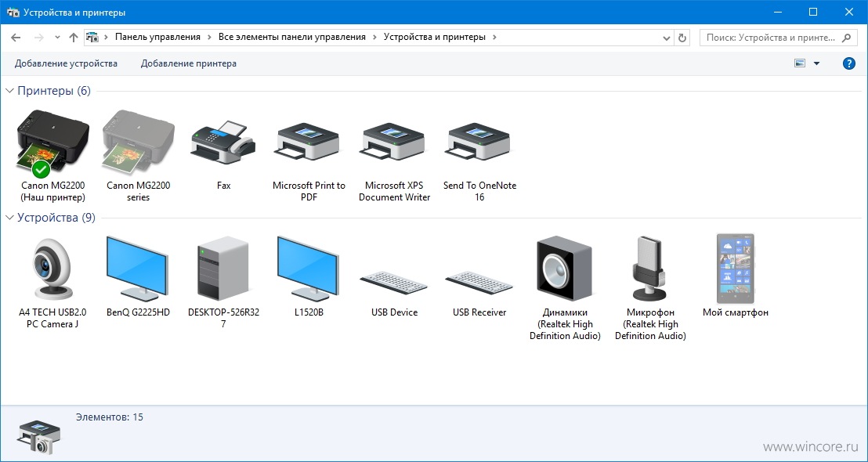Select Send To OneNote 16 printer
Viewport: 868px width, 462px height.
[479, 143]
